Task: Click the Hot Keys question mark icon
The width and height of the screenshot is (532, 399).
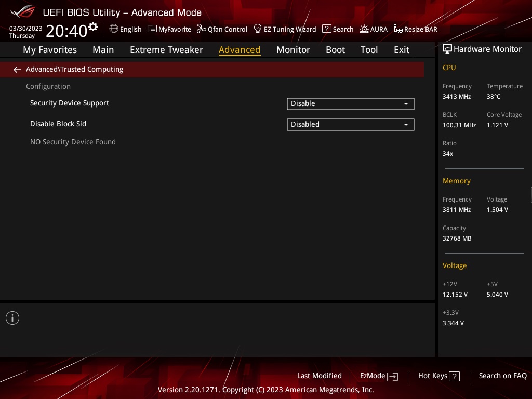Action: 454,376
